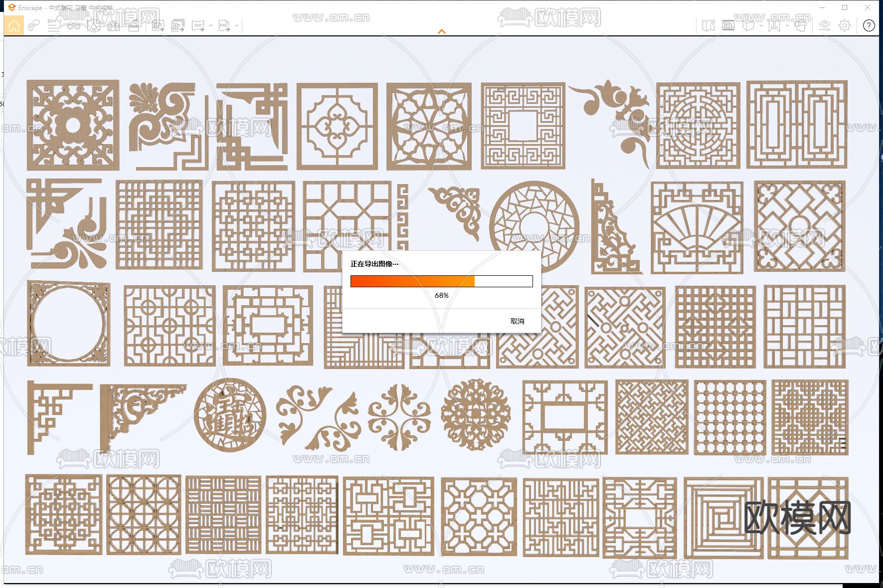Open the asset library cube-with-tree icon
The image size is (883, 588).
[x=93, y=25]
